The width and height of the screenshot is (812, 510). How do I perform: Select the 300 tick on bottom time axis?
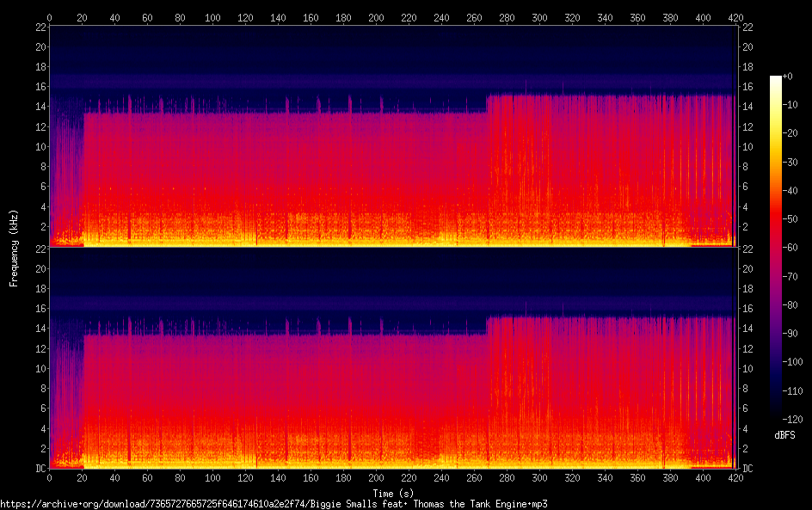coord(539,477)
